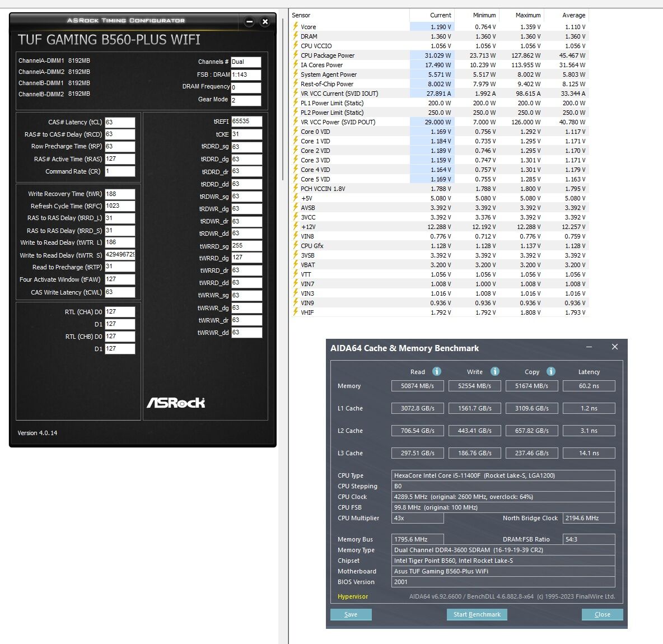The width and height of the screenshot is (663, 644).
Task: Click the VBAT sensor lightning icon
Action: [296, 264]
